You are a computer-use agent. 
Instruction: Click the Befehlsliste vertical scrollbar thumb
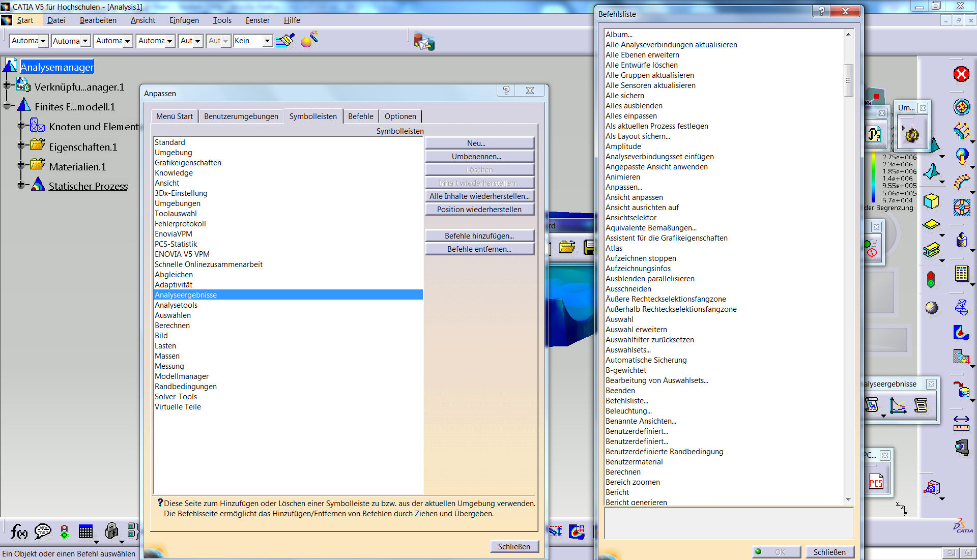coord(848,80)
